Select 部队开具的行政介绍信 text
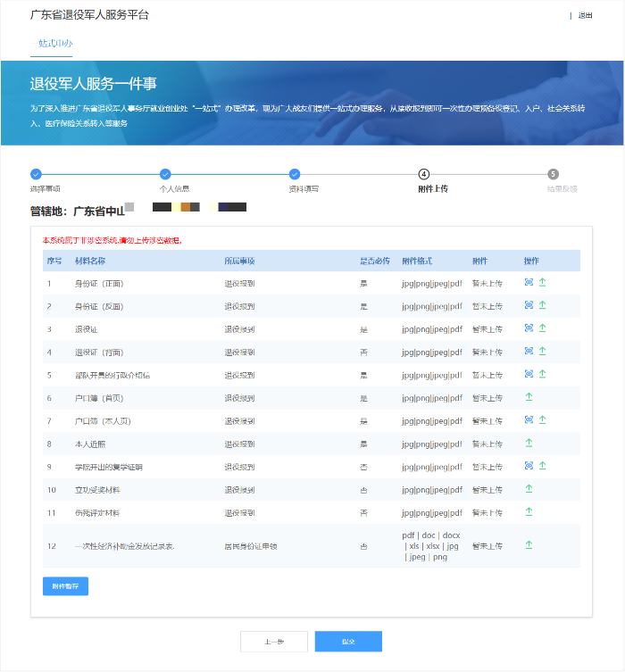 [112, 376]
